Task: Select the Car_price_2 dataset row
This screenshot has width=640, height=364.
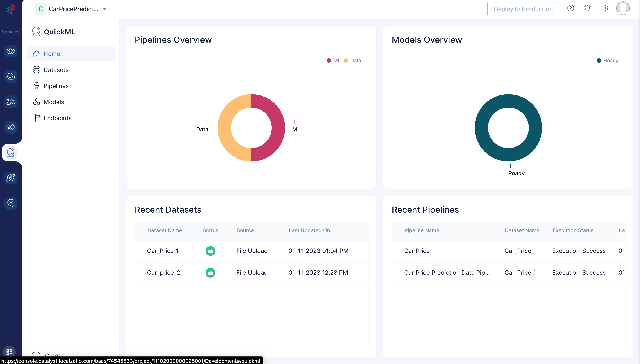Action: point(251,273)
